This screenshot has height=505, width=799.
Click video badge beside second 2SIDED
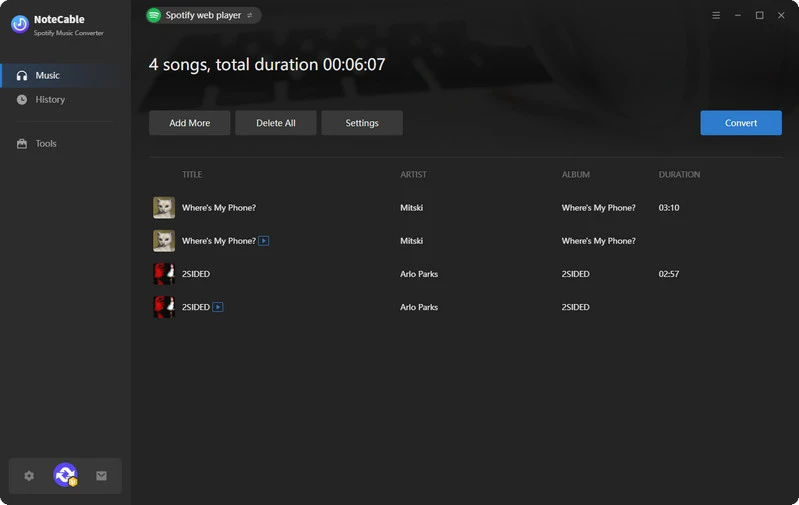tap(218, 307)
